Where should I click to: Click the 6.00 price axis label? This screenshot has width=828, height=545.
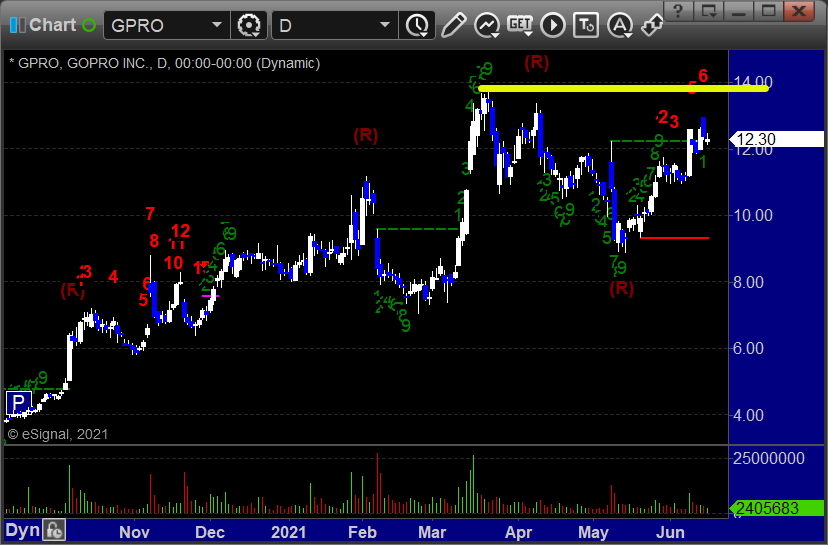point(748,348)
